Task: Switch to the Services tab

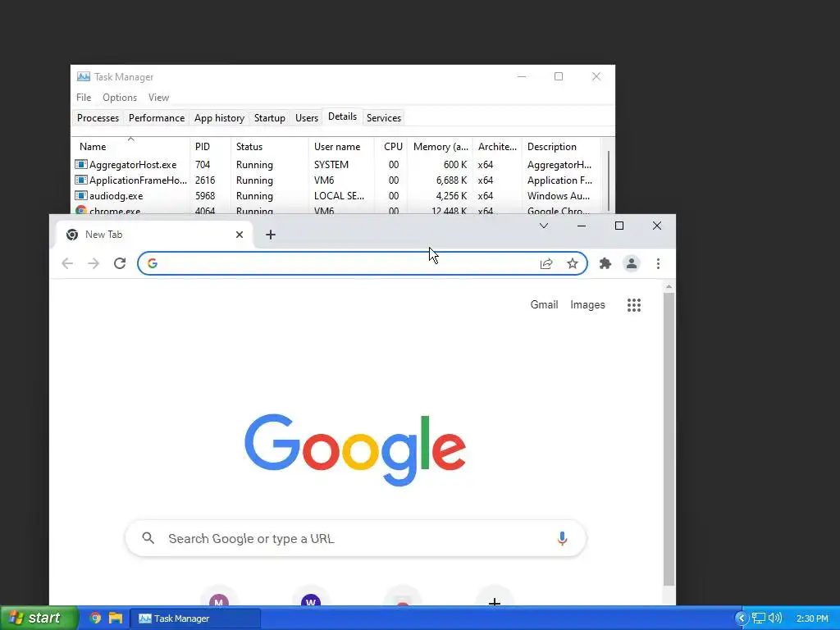Action: (x=384, y=118)
